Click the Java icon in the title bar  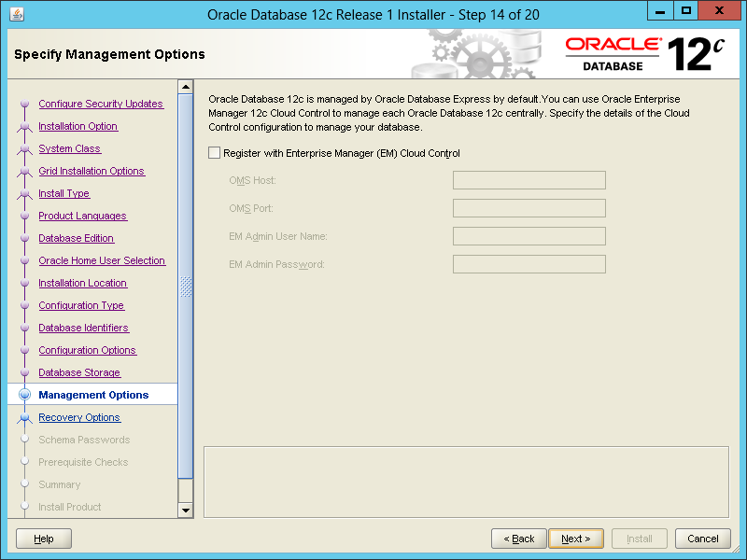click(x=17, y=14)
